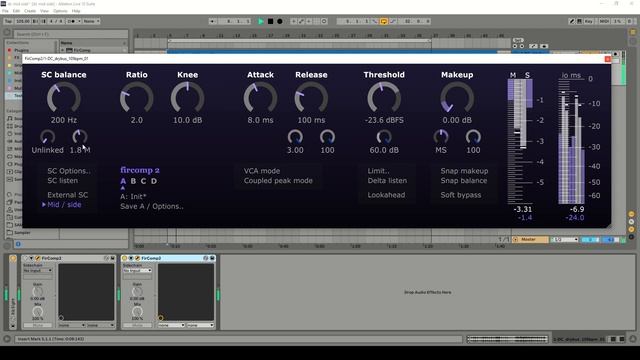Select preset slot D
Screen dimensions: 640x360
pyautogui.click(x=154, y=181)
